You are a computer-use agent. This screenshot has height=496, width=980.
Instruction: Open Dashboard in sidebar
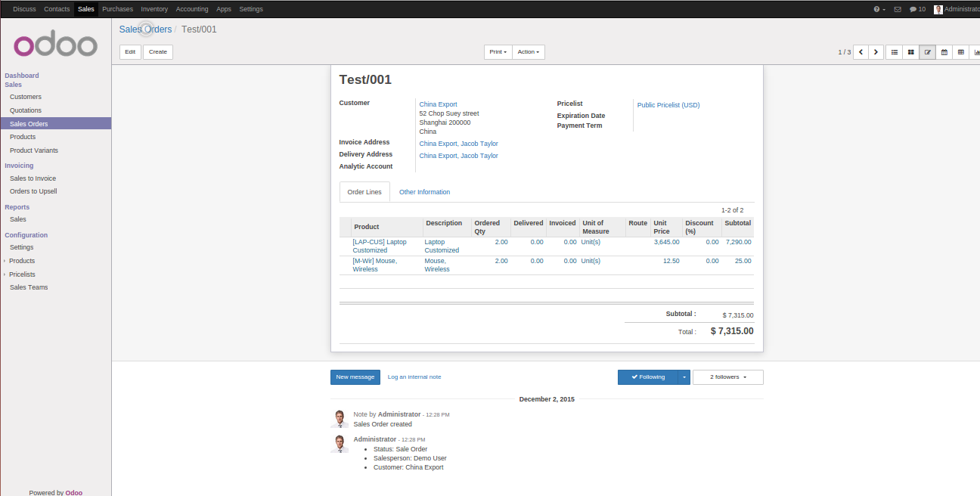[22, 76]
